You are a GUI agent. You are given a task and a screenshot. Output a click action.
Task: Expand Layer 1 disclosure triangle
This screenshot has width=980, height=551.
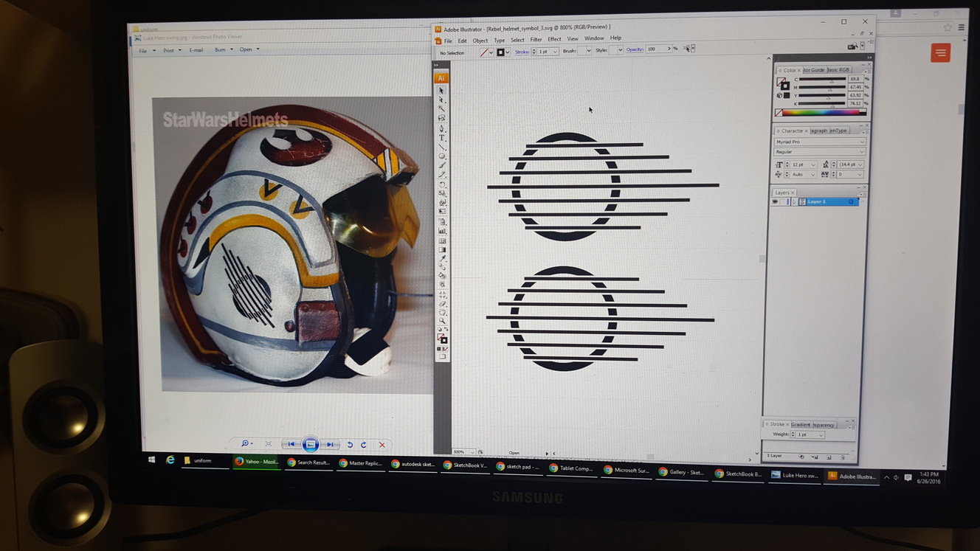click(795, 201)
